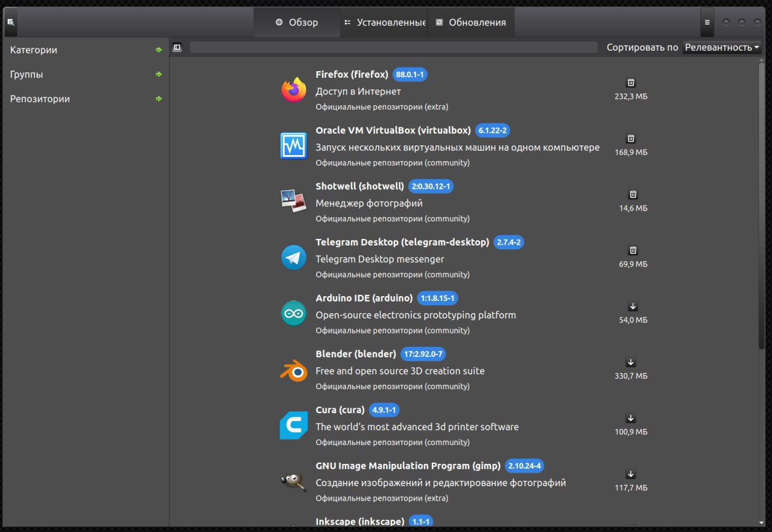Click the Shotwell photo manager icon
772x532 pixels.
point(294,202)
